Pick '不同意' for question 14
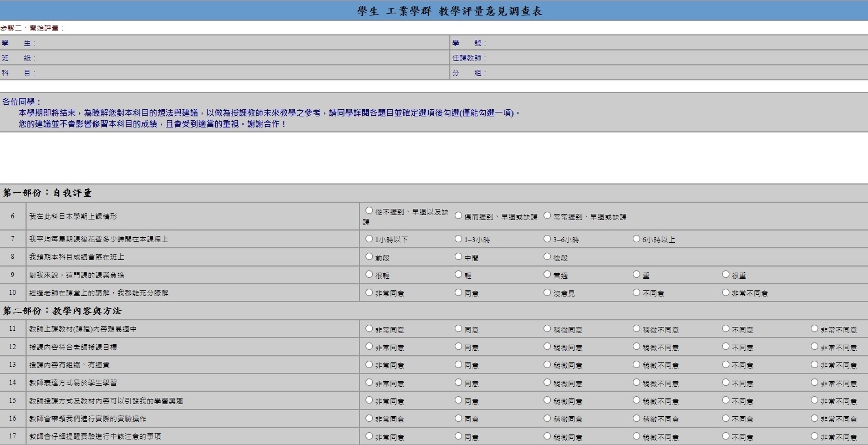Viewport: 868px width, 445px height. click(x=725, y=382)
